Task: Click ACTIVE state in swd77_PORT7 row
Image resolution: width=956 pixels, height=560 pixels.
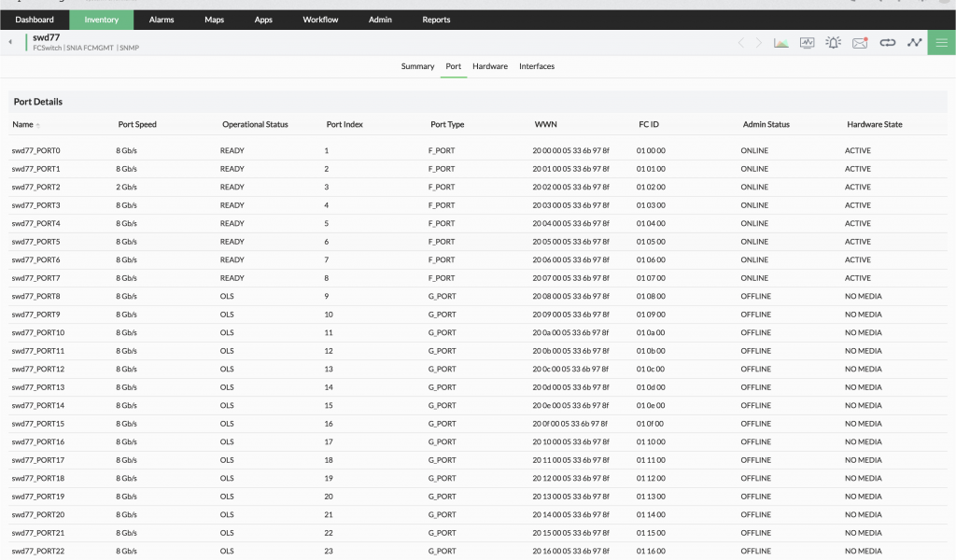Action: click(x=858, y=278)
